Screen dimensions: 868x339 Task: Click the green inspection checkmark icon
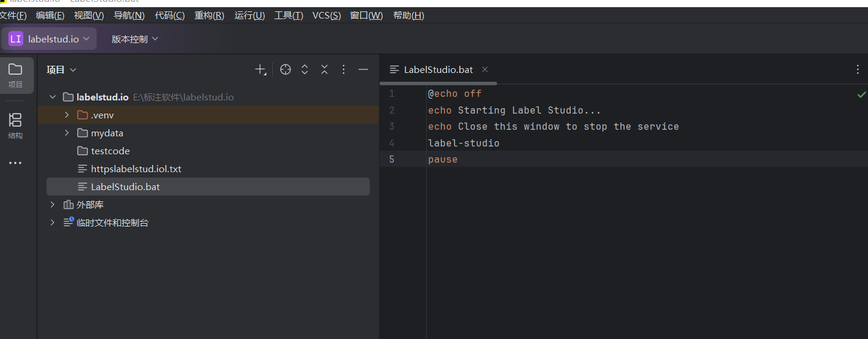(861, 94)
